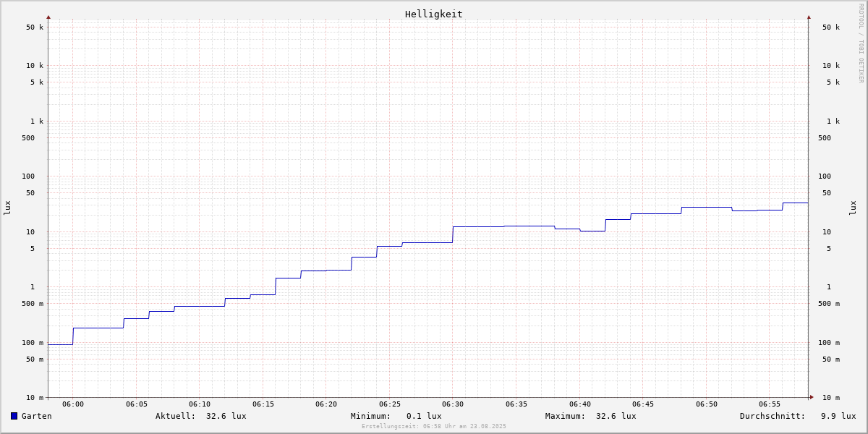Click the "10 m" label on left axis
Viewport: 868px width, 434px height.
click(x=35, y=397)
